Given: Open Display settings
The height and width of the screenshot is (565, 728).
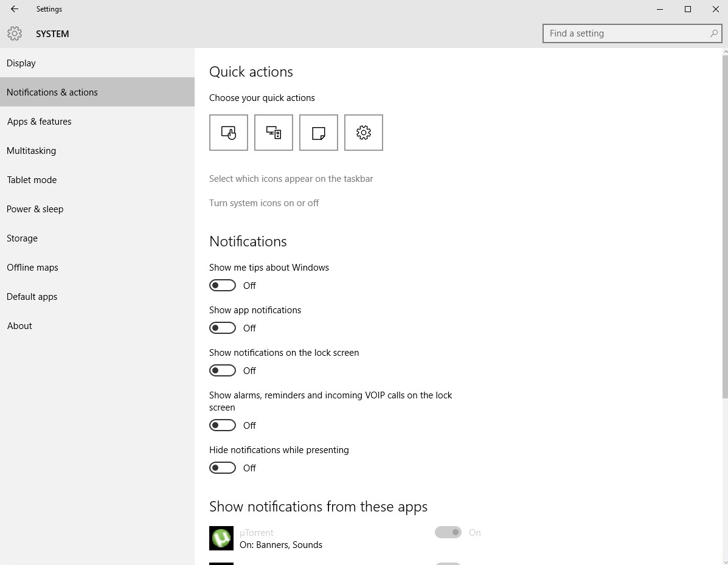Looking at the screenshot, I should [x=97, y=63].
